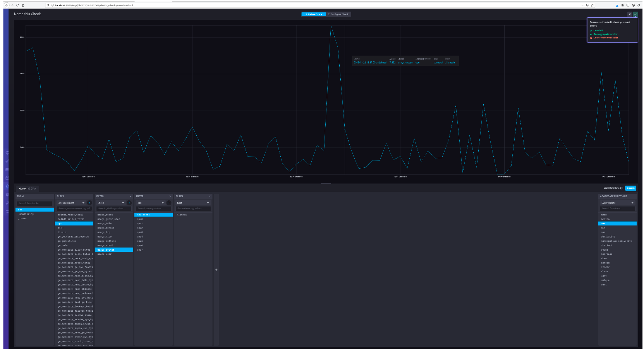Open the _field tag key dropdown
The height and width of the screenshot is (350, 644).
coord(111,203)
